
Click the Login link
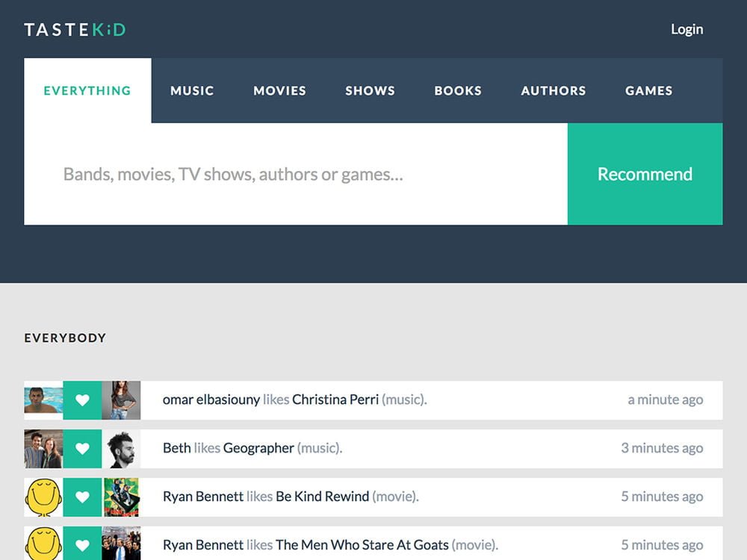coord(686,29)
